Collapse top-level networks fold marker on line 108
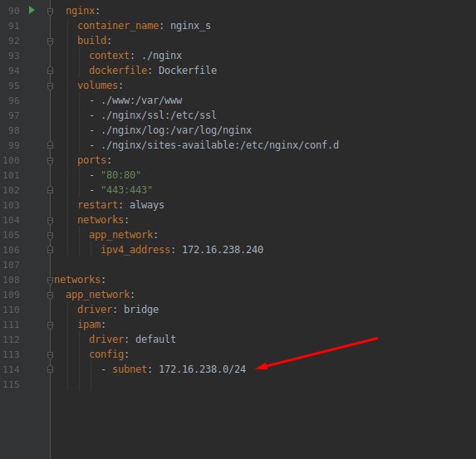The image size is (476, 459). tap(51, 281)
